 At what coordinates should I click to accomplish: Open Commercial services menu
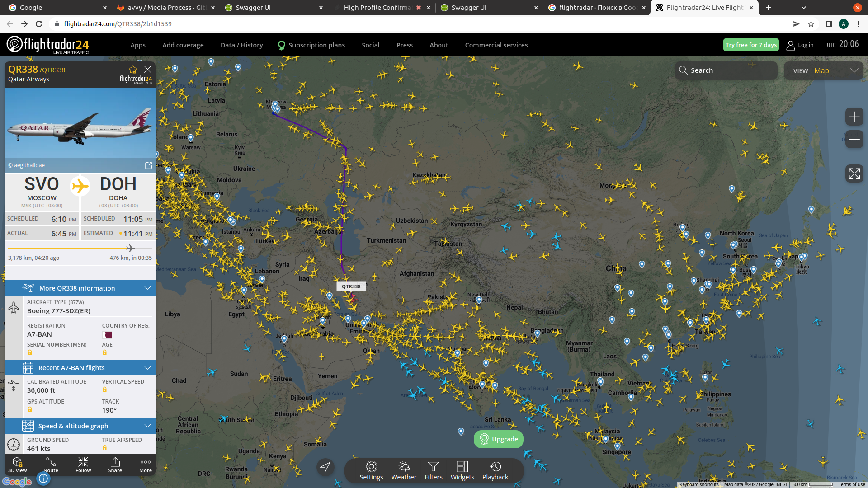click(496, 45)
